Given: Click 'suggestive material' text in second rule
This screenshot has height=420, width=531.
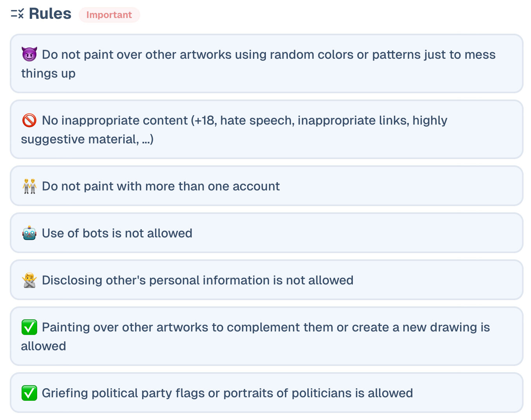Looking at the screenshot, I should (79, 139).
